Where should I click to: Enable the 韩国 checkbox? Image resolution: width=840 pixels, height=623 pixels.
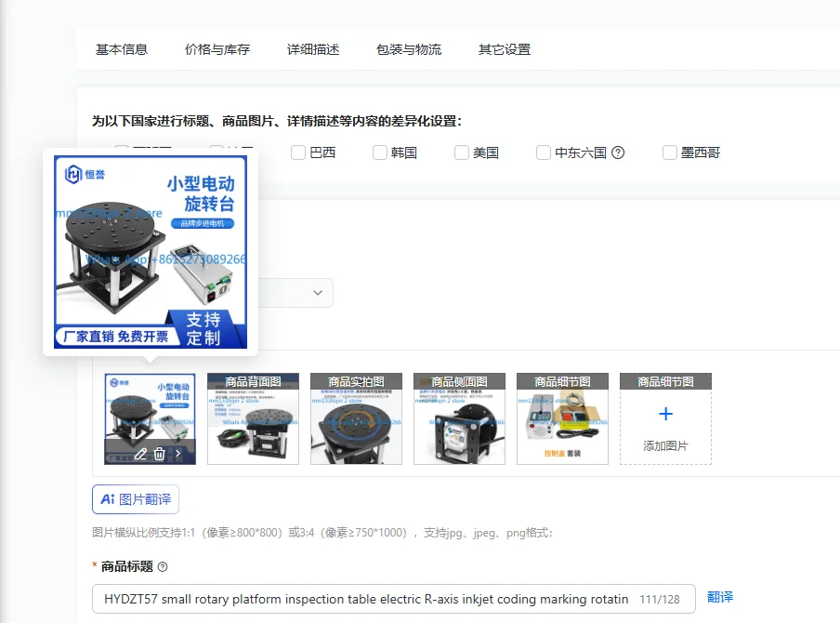380,152
